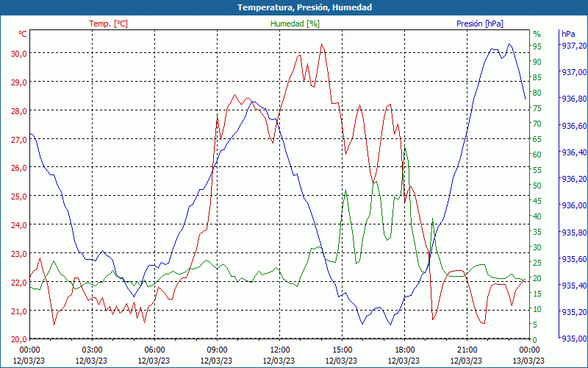Viewport: 588px width, 368px height.
Task: Click the 935,00 pressure axis value
Action: [574, 339]
